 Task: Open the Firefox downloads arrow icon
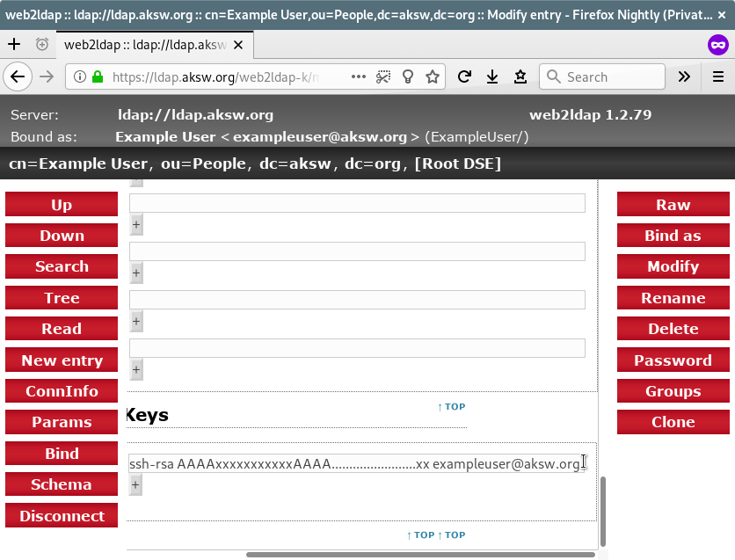pyautogui.click(x=492, y=76)
